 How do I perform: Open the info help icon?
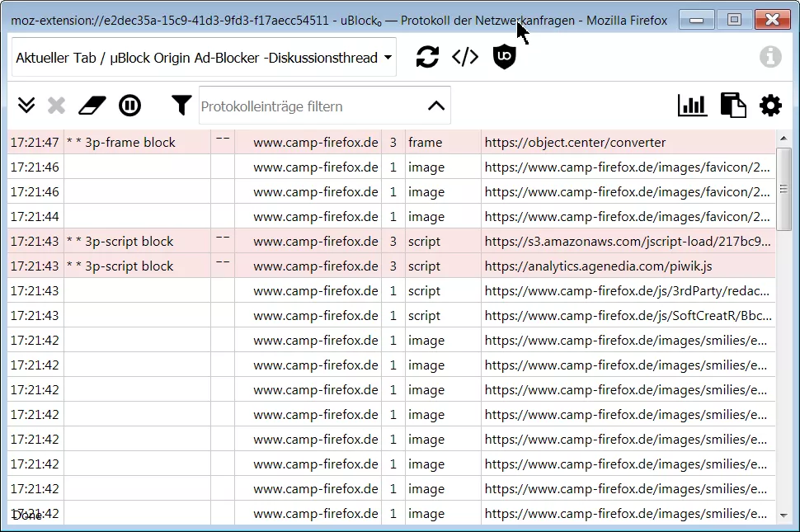click(x=770, y=57)
